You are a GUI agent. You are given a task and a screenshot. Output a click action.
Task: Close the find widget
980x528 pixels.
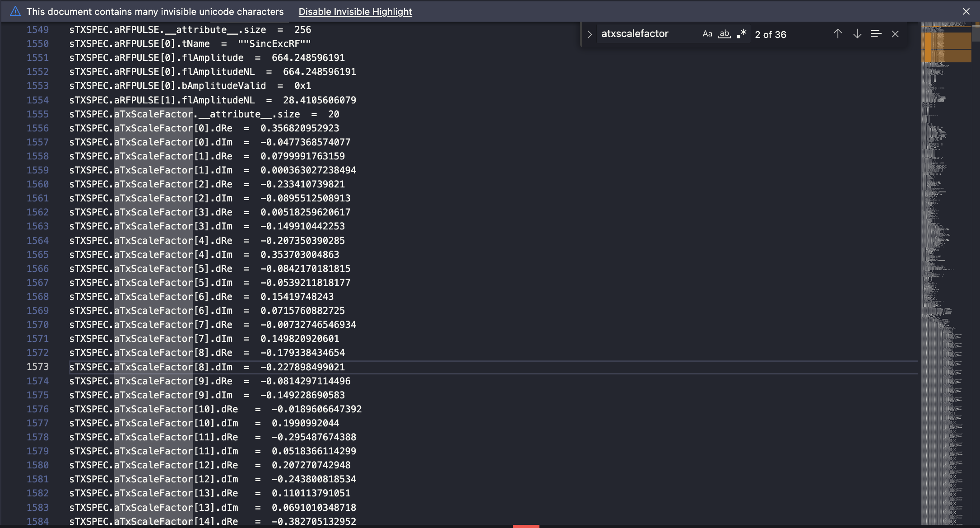pos(895,33)
